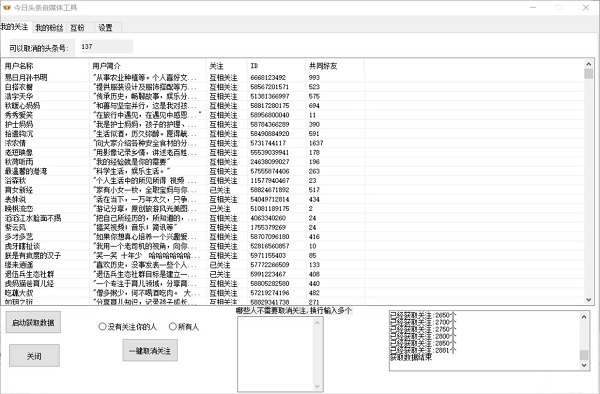
Task: Click the user table scrollbar thumb
Action: tap(589, 74)
